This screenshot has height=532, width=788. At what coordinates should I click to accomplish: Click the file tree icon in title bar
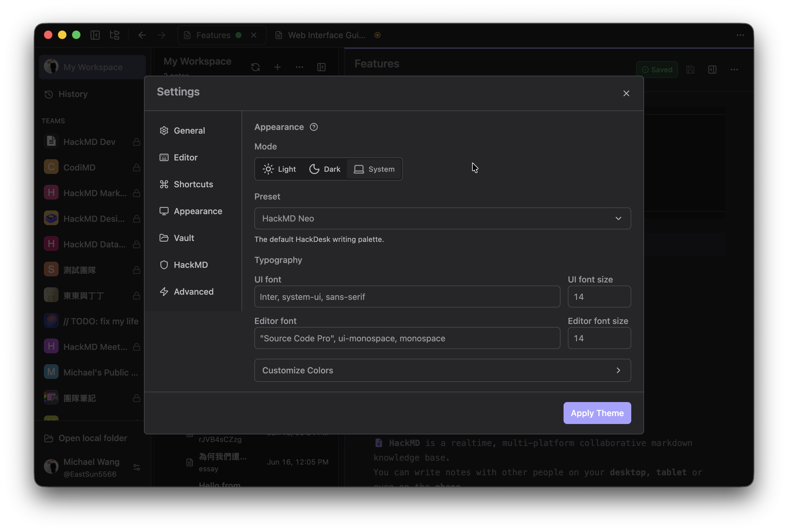(x=115, y=35)
